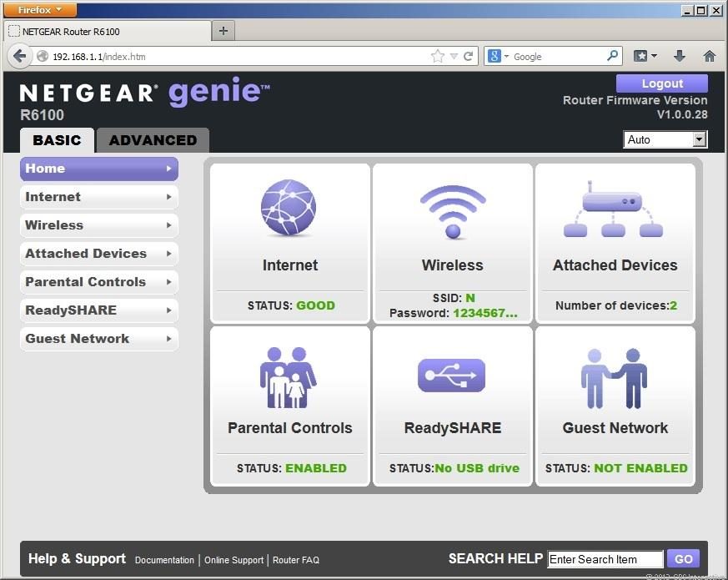Click the NETGEAR genie logo
The width and height of the screenshot is (728, 580).
pyautogui.click(x=144, y=92)
